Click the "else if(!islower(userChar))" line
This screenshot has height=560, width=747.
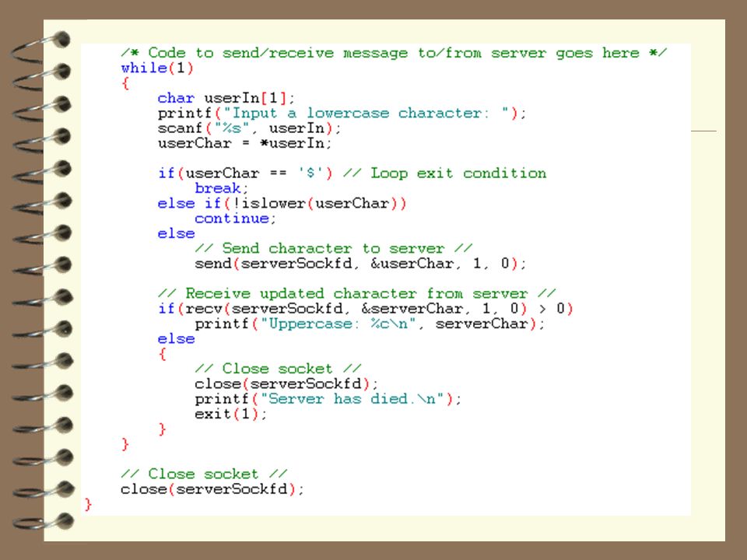tap(282, 203)
